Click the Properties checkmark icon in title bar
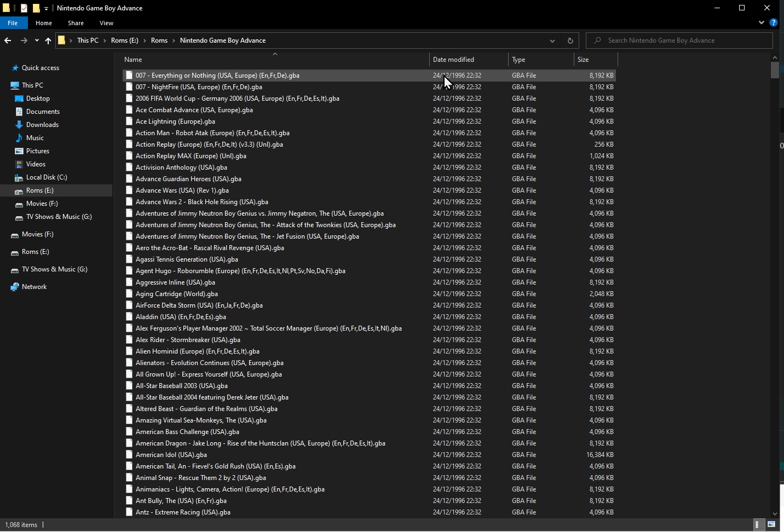Image resolution: width=784 pixels, height=532 pixels. point(24,8)
